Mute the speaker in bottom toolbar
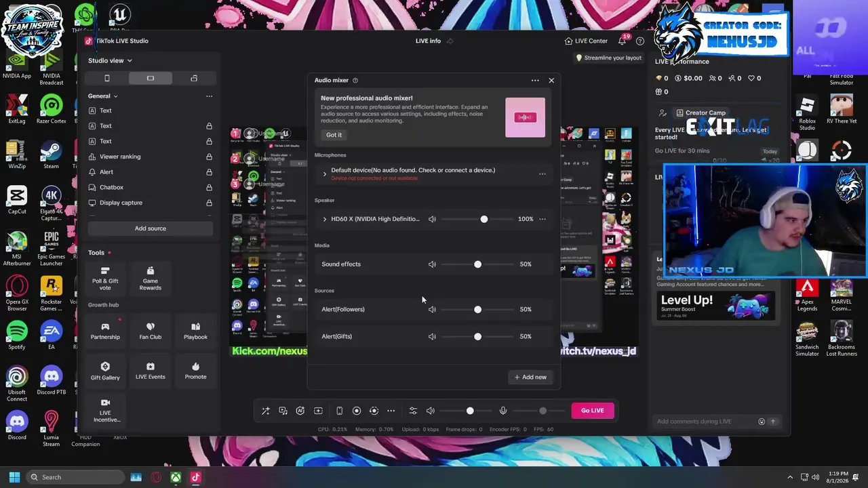The height and width of the screenshot is (488, 868). pyautogui.click(x=430, y=411)
